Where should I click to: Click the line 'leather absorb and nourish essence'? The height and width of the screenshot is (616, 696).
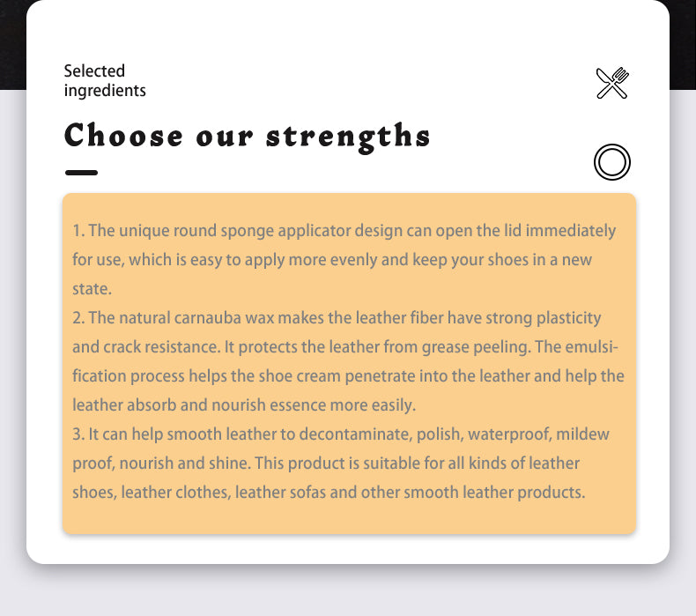[x=243, y=404]
